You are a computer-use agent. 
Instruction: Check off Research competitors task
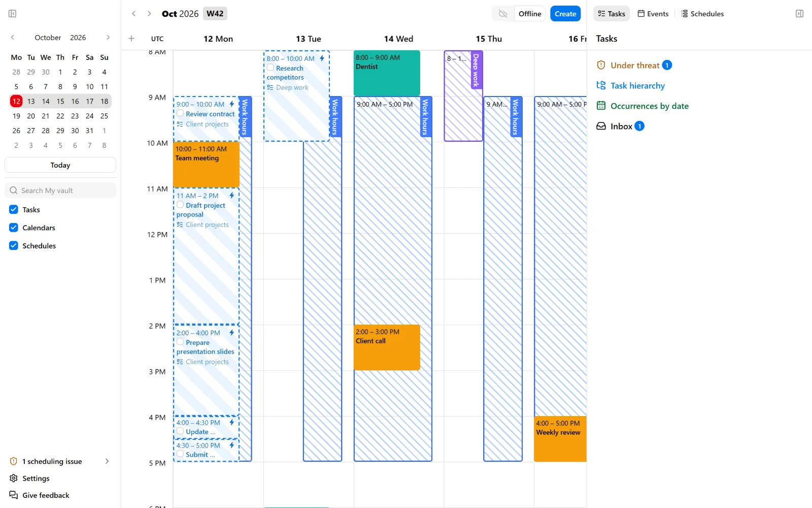click(270, 68)
